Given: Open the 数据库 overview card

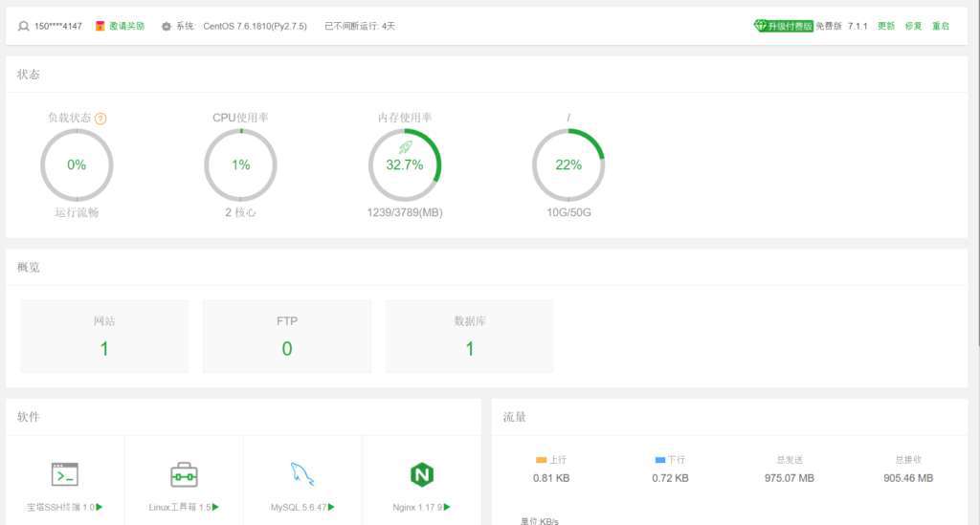Looking at the screenshot, I should click(x=469, y=336).
